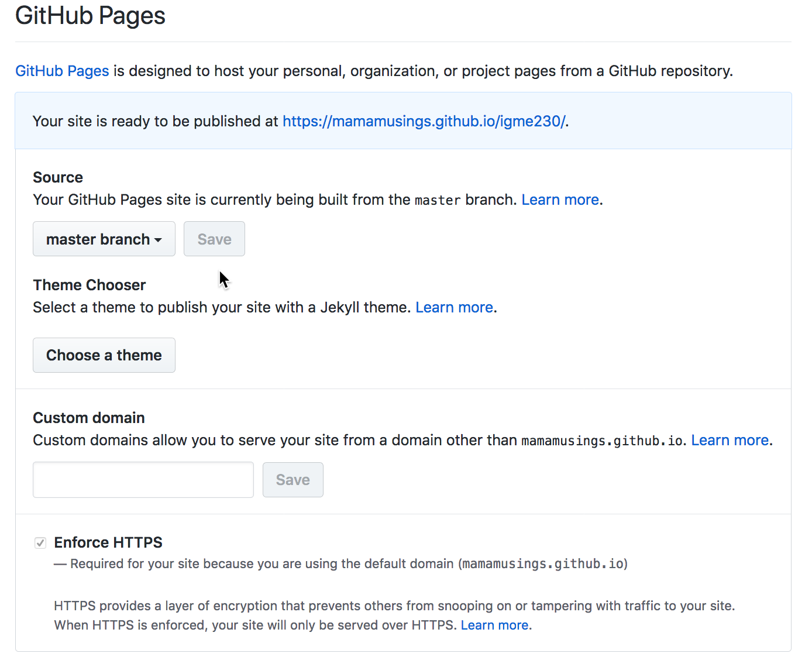Click Save beside the custom domain field

pyautogui.click(x=293, y=480)
